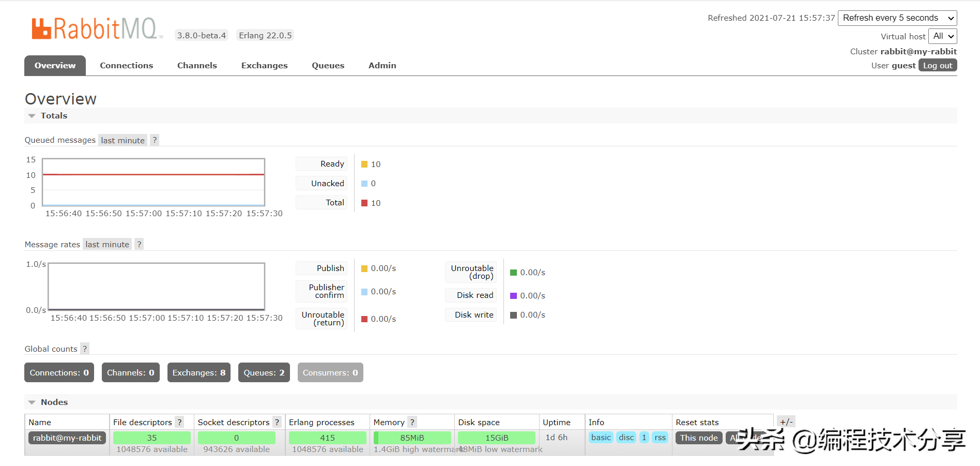This screenshot has width=980, height=466.
Task: Click the Message rates chart
Action: (156, 287)
